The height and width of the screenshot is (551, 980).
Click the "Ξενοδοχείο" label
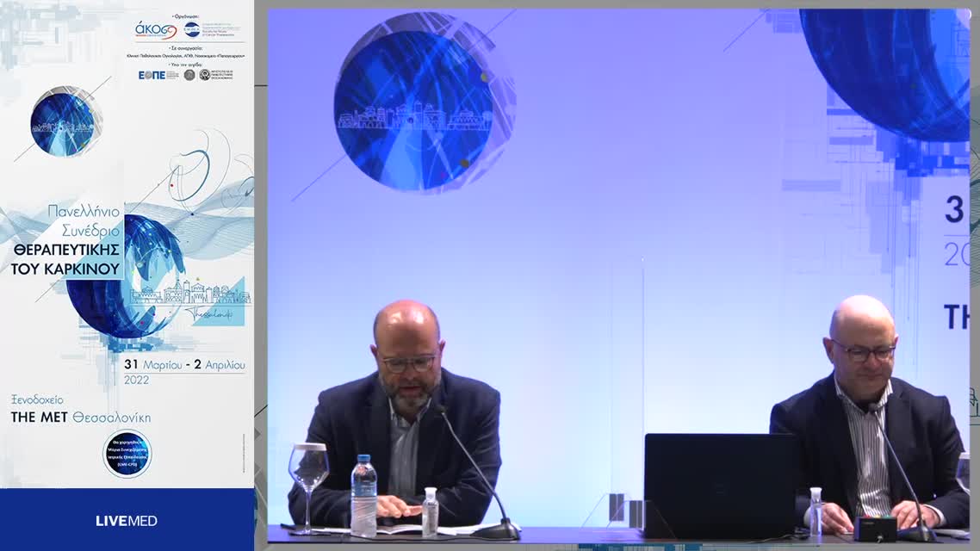(x=38, y=399)
